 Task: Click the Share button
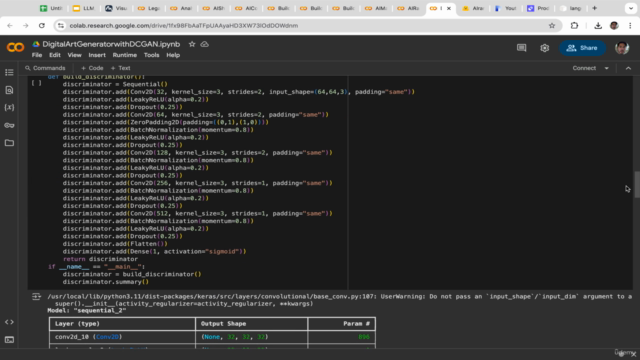[x=582, y=48]
